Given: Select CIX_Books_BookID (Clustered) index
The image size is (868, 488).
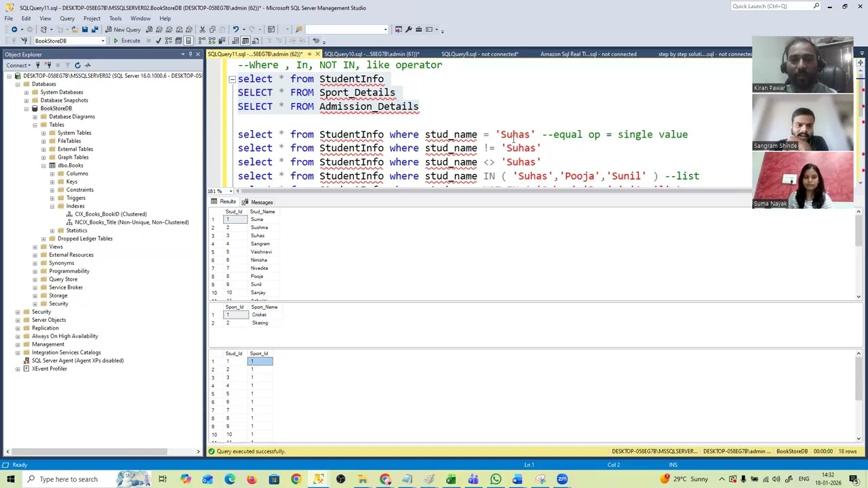Looking at the screenshot, I should [111, 214].
